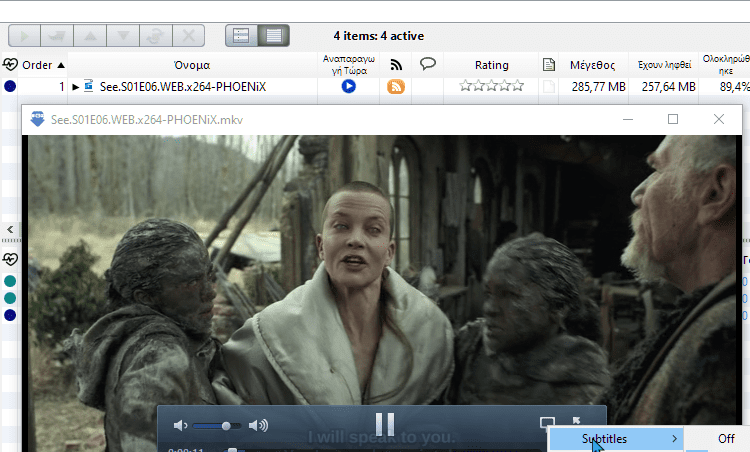Click the player window title bar icon

pos(37,119)
